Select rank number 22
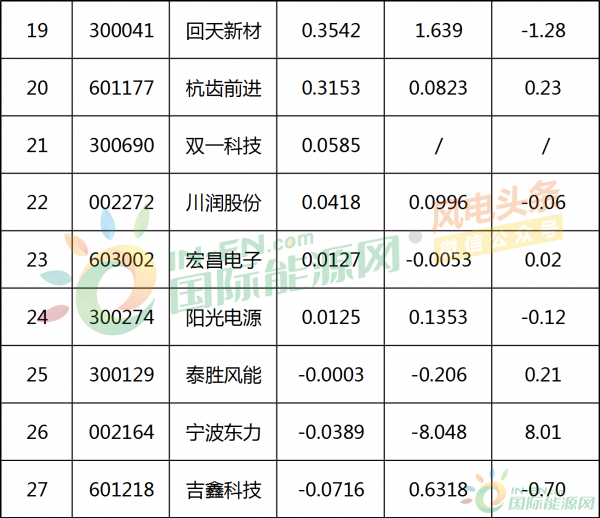 pyautogui.click(x=37, y=203)
